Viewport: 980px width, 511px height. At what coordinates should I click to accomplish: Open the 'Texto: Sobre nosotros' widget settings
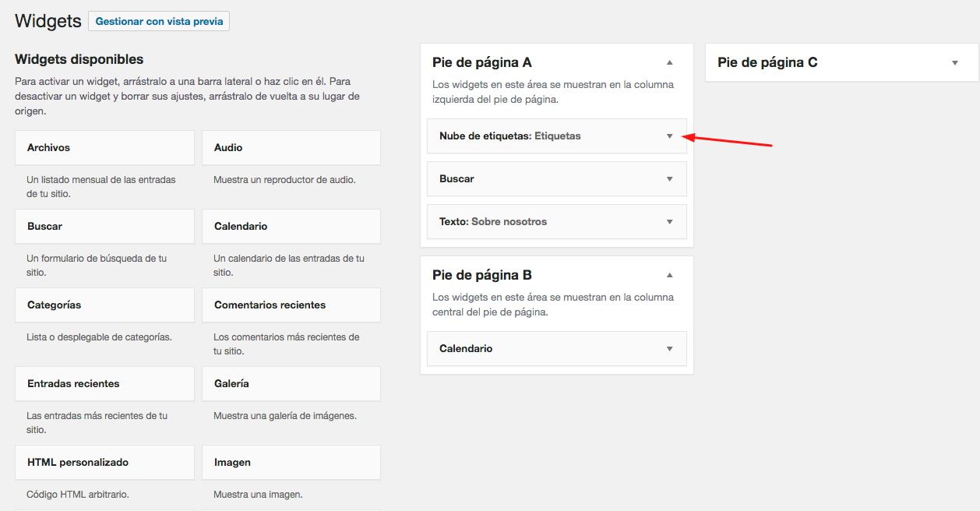tap(668, 221)
